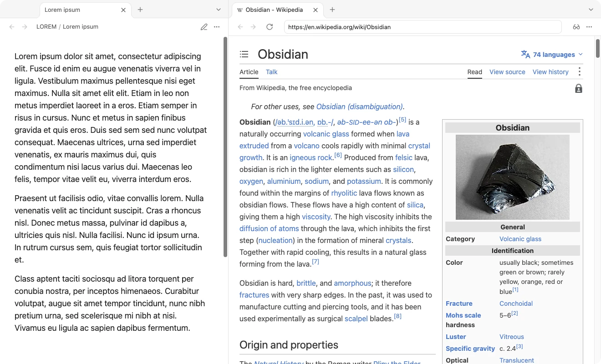
Task: Open the Conchoidal link in the infobox
Action: click(516, 303)
